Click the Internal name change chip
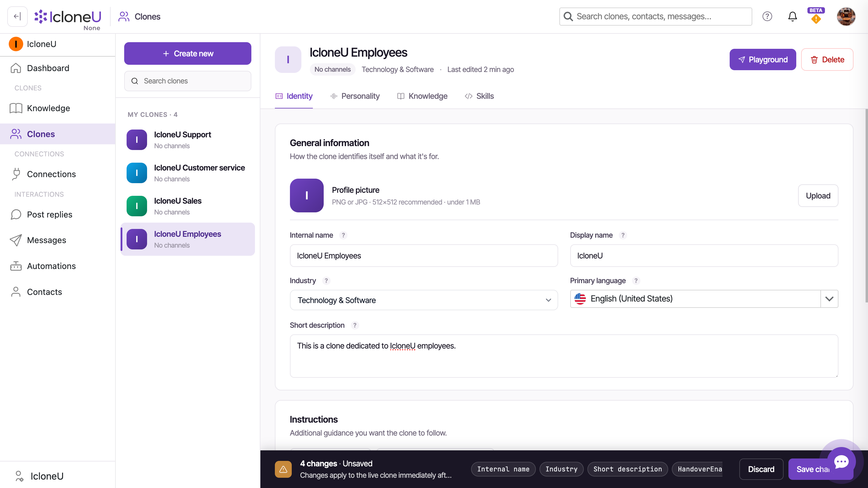This screenshot has width=868, height=488. click(503, 469)
